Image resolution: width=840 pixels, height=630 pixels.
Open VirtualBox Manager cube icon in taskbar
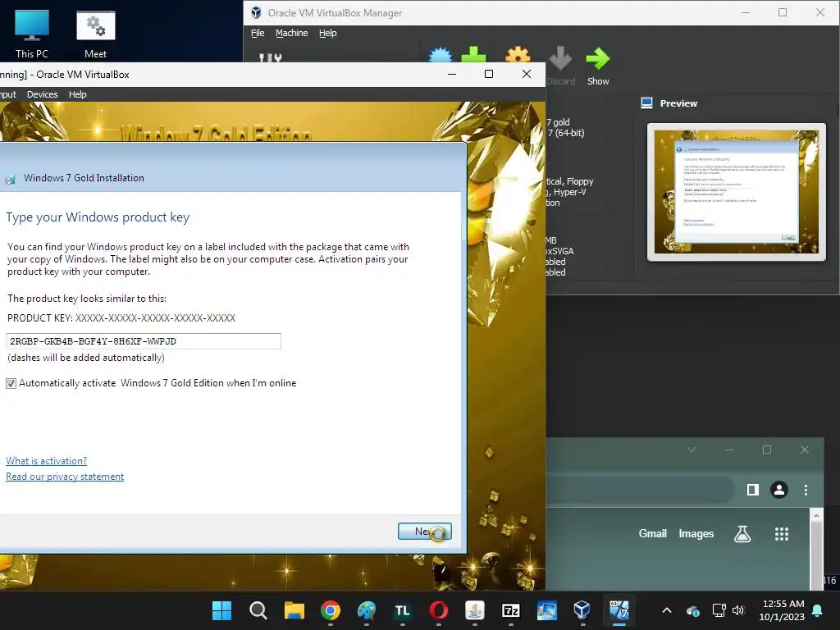tap(582, 610)
